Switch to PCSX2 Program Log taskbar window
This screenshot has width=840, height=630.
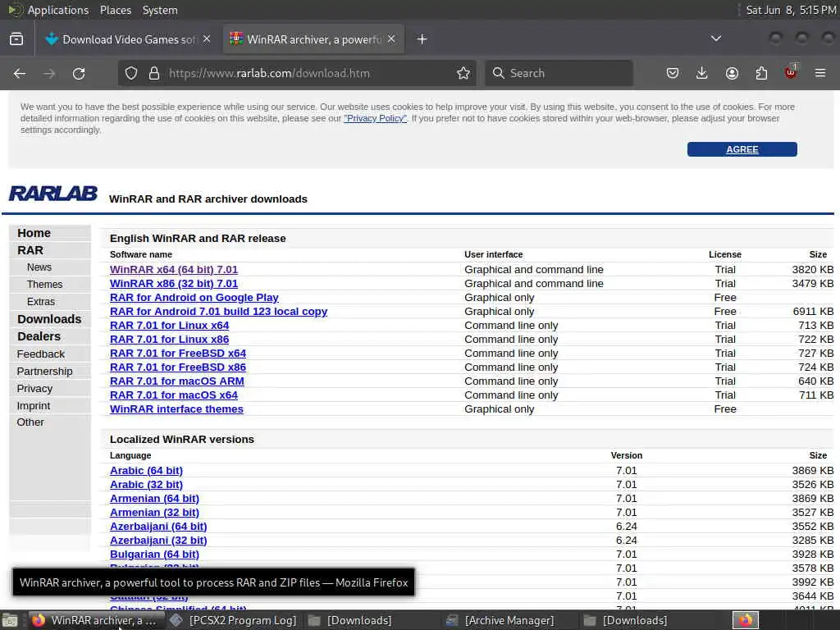coord(233,620)
